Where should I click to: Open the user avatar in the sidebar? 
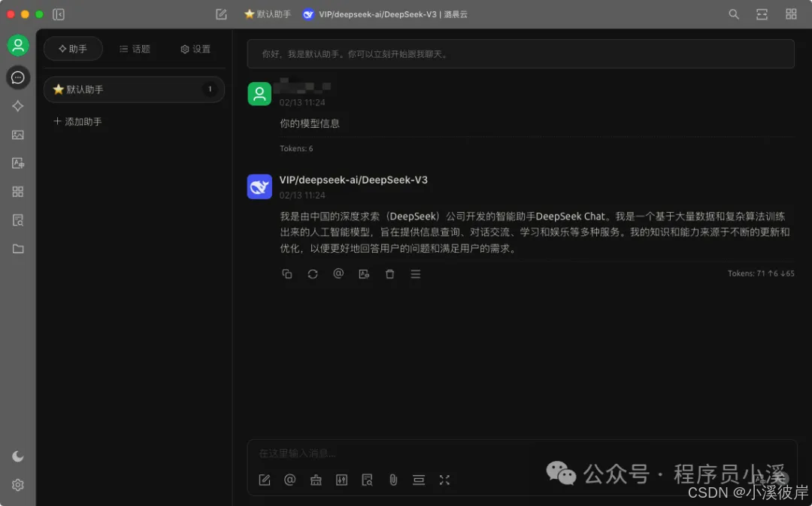pyautogui.click(x=18, y=46)
